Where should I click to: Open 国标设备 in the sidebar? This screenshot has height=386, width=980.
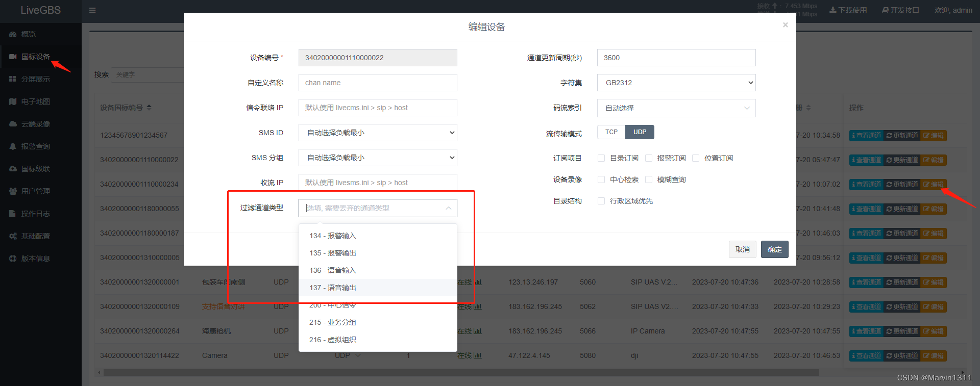pyautogui.click(x=36, y=57)
